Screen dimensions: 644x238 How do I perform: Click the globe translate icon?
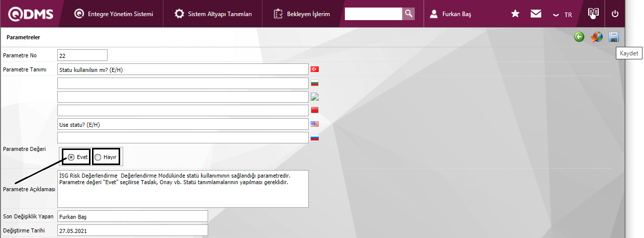click(597, 37)
